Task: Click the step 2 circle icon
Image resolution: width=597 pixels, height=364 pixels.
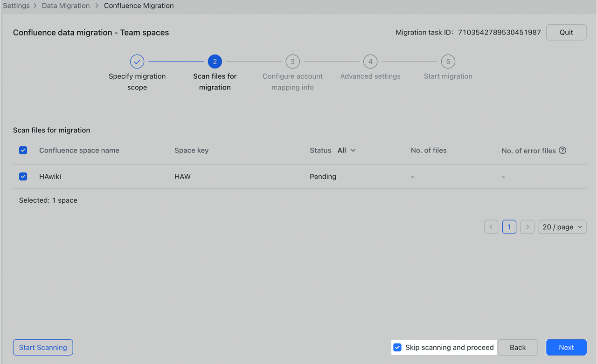Action: tap(215, 62)
